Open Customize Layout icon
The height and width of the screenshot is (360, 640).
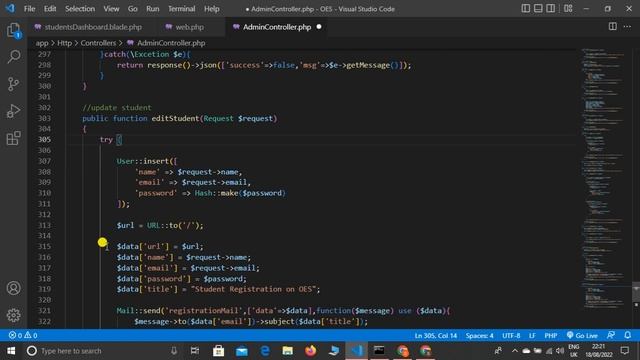tap(568, 9)
